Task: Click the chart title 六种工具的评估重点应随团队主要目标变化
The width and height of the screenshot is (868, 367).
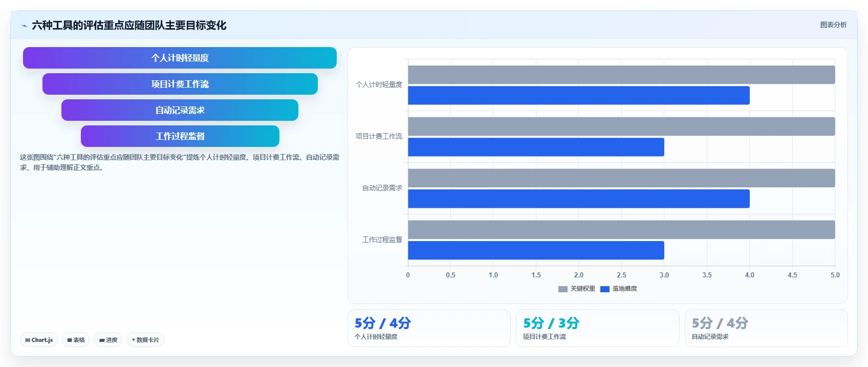Action: [x=129, y=25]
